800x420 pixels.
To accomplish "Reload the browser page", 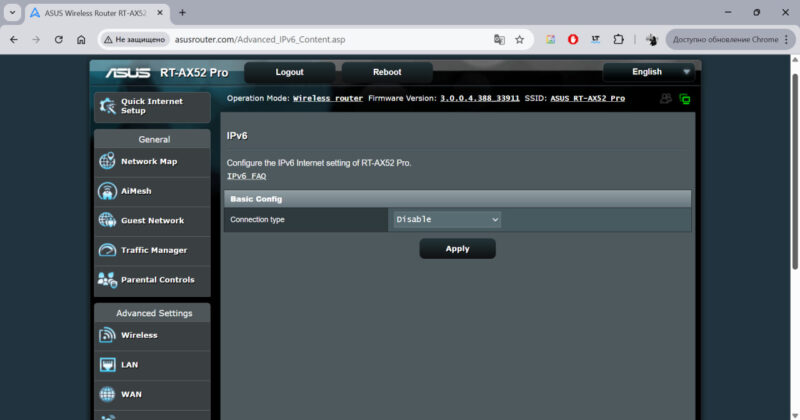I will [x=59, y=39].
